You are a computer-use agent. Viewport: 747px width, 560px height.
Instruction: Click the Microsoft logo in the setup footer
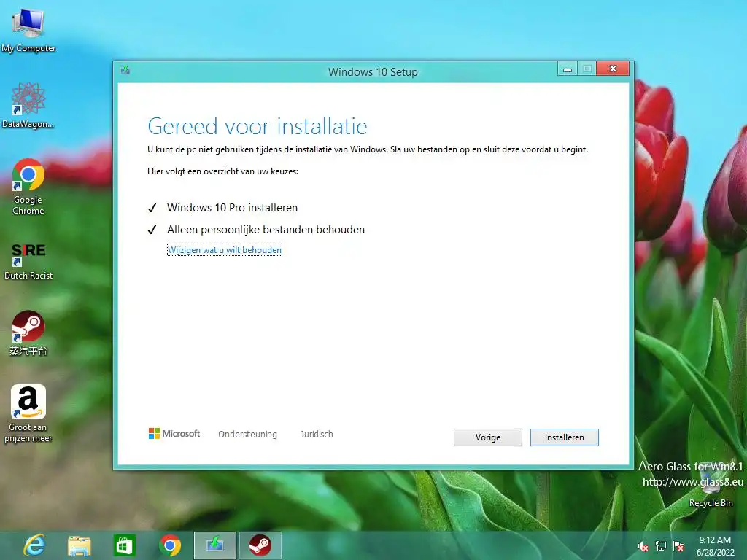(x=174, y=434)
